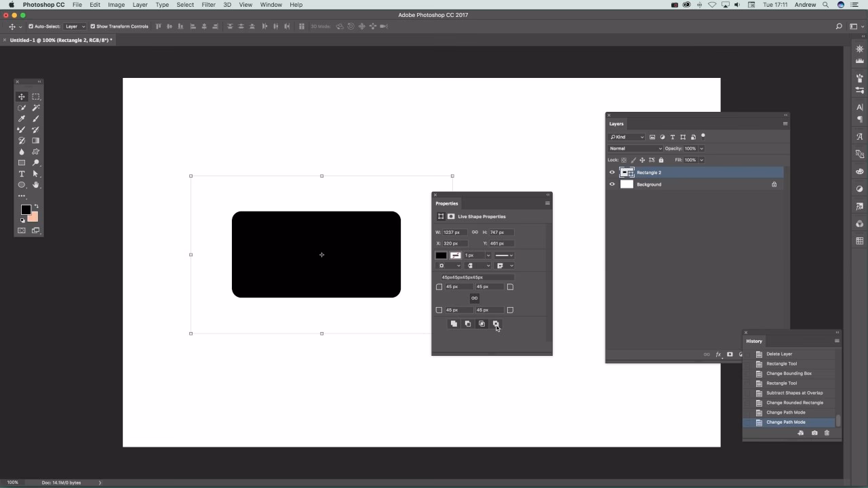868x488 pixels.
Task: Enable Show Transform Controls in options bar
Action: (92, 26)
